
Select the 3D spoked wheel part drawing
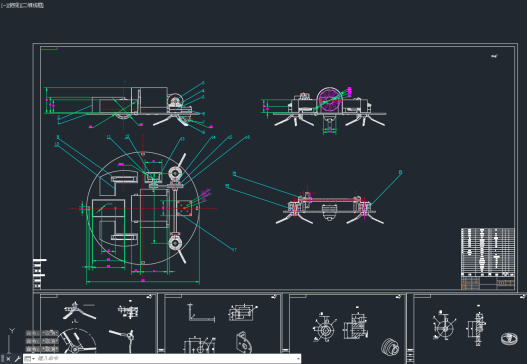pyautogui.click(x=509, y=338)
